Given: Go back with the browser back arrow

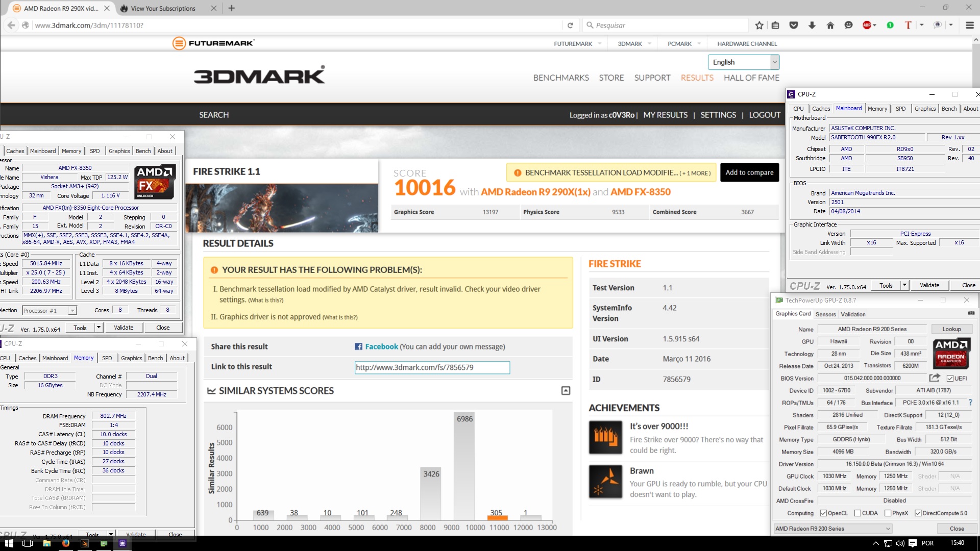Looking at the screenshot, I should point(11,25).
